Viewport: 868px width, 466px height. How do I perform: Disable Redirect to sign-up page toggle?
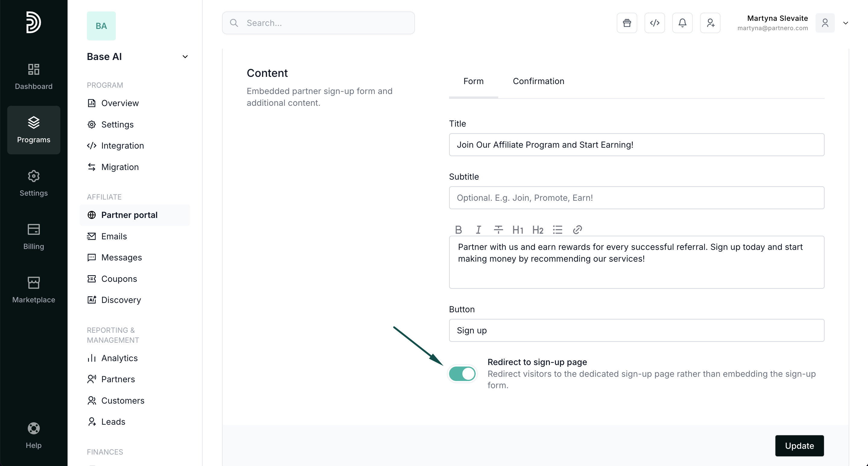click(462, 374)
